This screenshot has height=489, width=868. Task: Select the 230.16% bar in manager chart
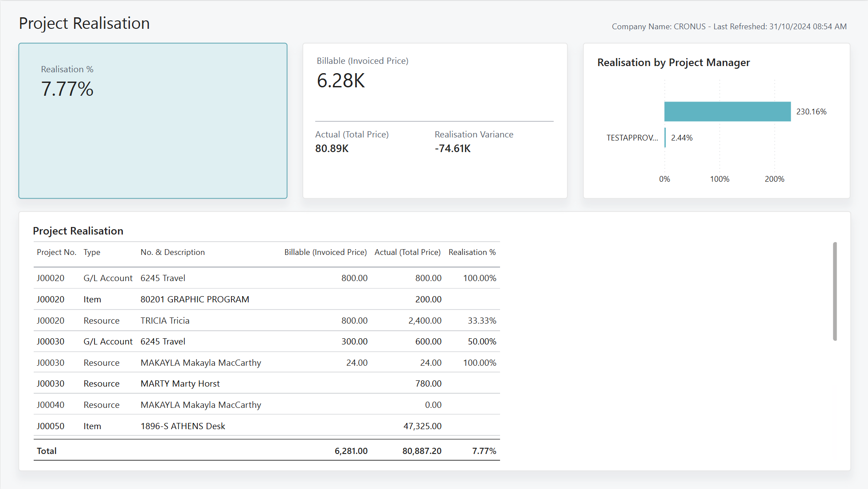pos(727,111)
